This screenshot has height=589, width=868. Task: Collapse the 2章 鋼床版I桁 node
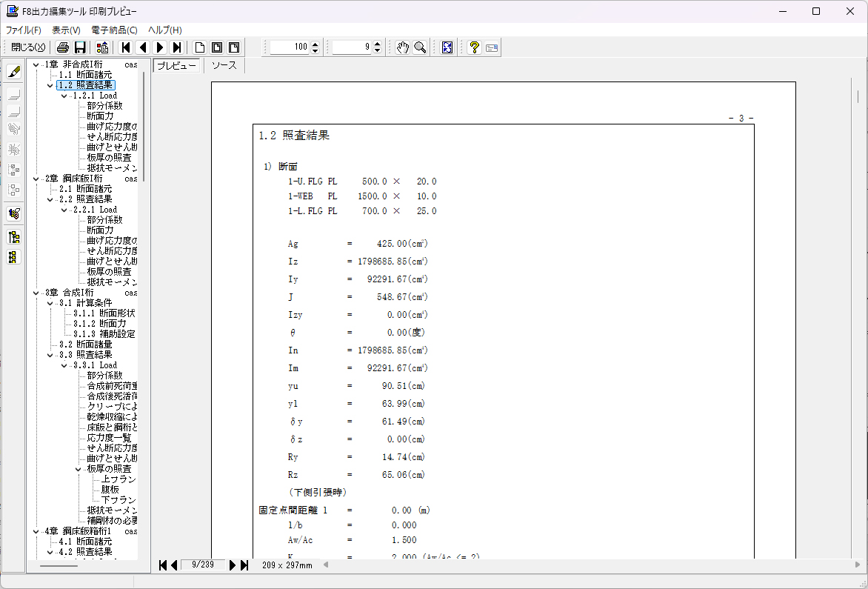(x=36, y=179)
